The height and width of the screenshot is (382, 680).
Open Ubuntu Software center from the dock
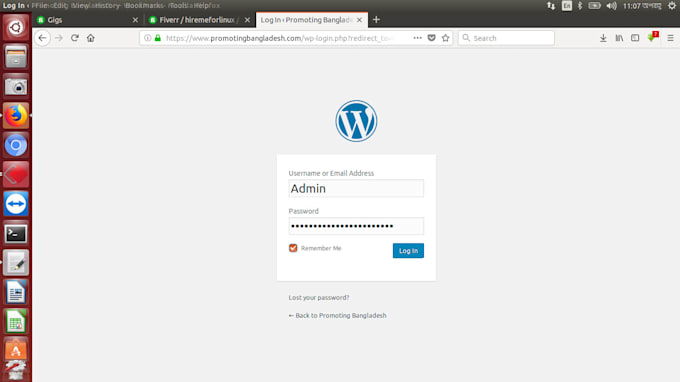click(x=16, y=350)
